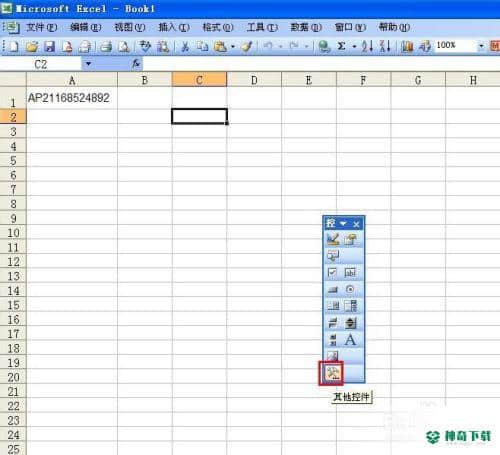Viewport: 500px width, 455px height.
Task: Click the insert function fx button
Action: point(136,63)
